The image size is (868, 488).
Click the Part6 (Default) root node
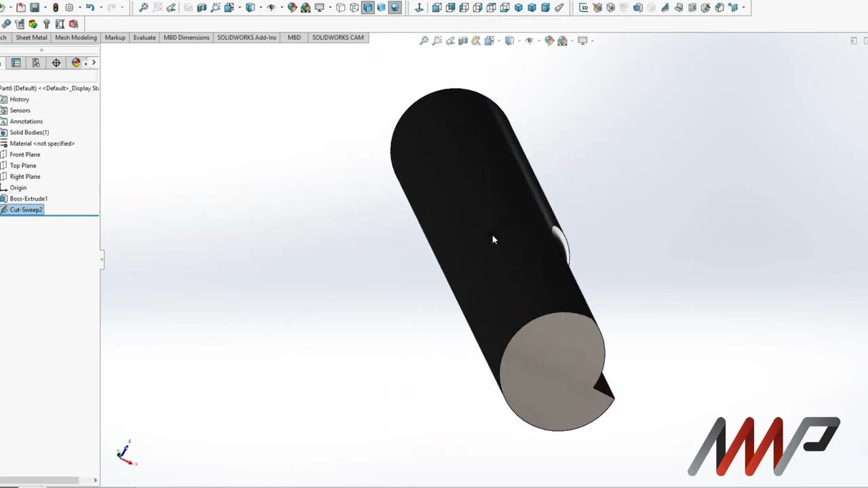point(49,88)
